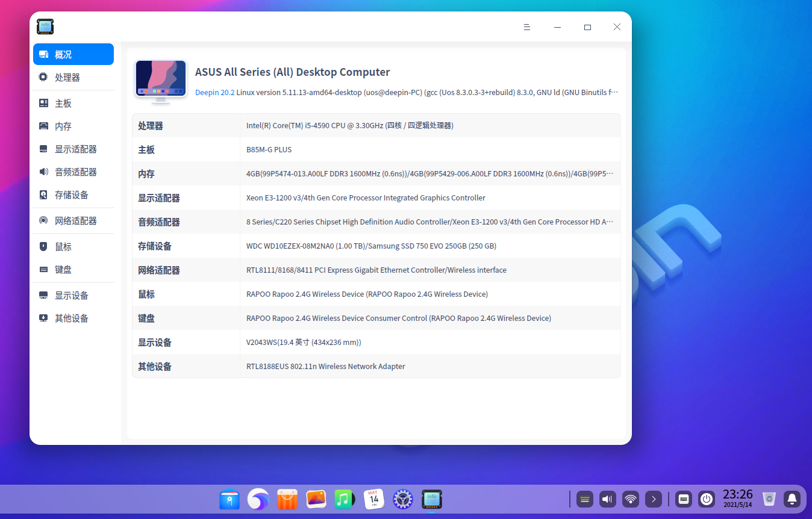This screenshot has height=519, width=812.
Task: Select 其他设备 other devices in sidebar
Action: click(x=73, y=319)
